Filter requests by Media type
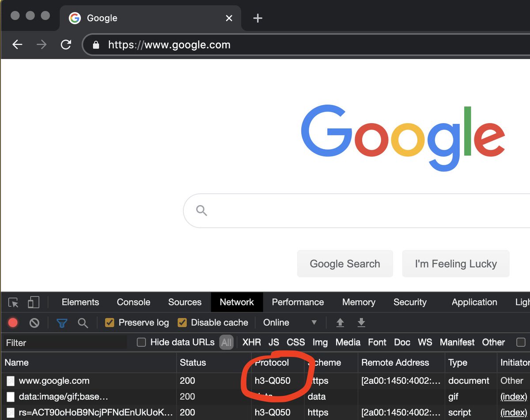Image resolution: width=530 pixels, height=420 pixels. click(348, 342)
